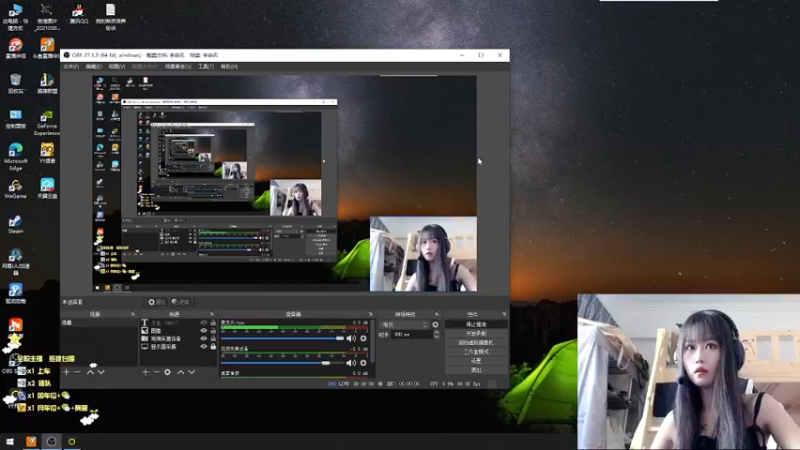Add a new source with the plus icon
The height and width of the screenshot is (450, 800).
[145, 372]
